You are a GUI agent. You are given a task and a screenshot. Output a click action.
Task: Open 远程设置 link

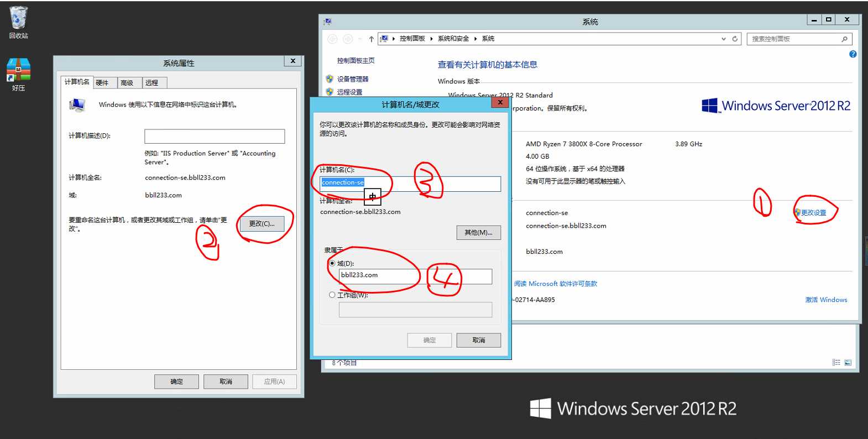coord(349,92)
